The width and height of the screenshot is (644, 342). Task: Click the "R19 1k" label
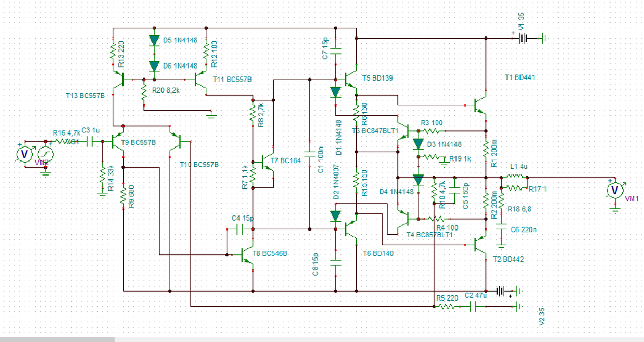tap(460, 159)
